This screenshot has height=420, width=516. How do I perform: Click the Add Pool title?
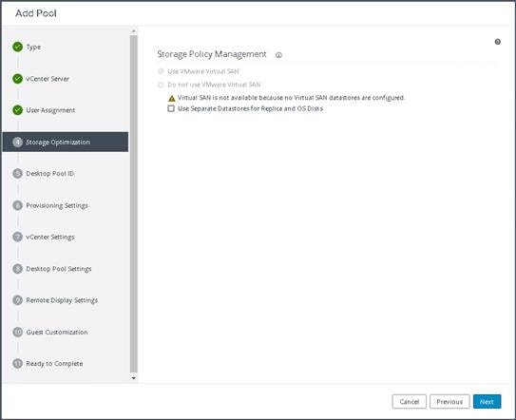[x=36, y=13]
